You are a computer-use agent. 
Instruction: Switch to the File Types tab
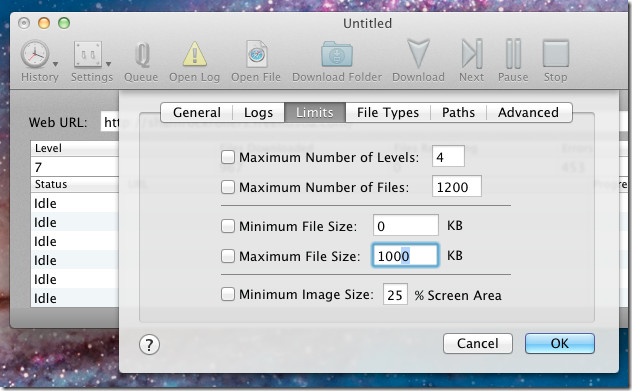pyautogui.click(x=388, y=112)
